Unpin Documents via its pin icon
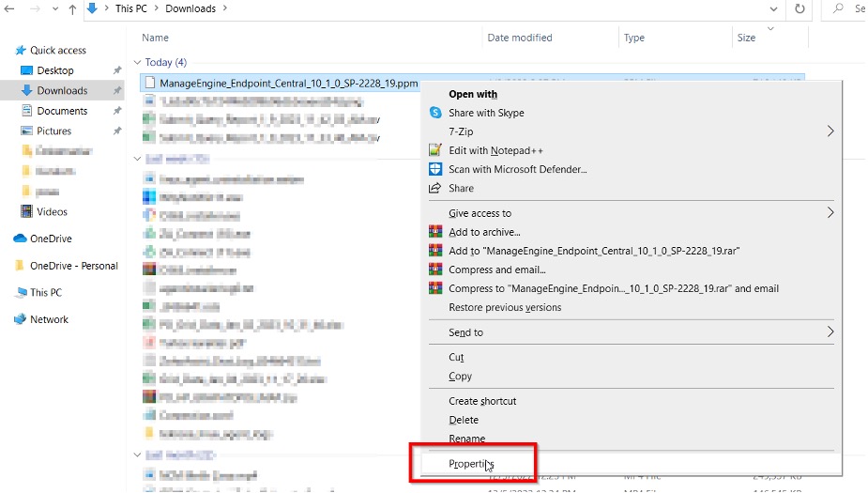Image resolution: width=868 pixels, height=493 pixels. (116, 111)
